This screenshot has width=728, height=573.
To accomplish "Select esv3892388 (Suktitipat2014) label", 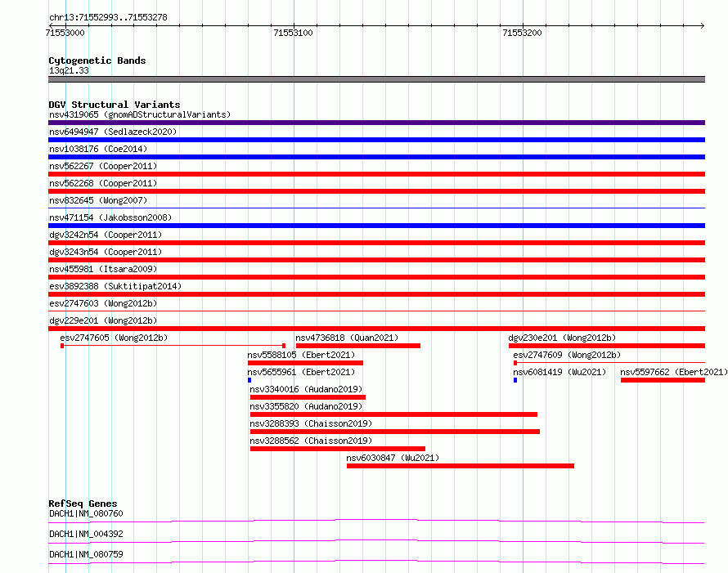I will [x=115, y=286].
